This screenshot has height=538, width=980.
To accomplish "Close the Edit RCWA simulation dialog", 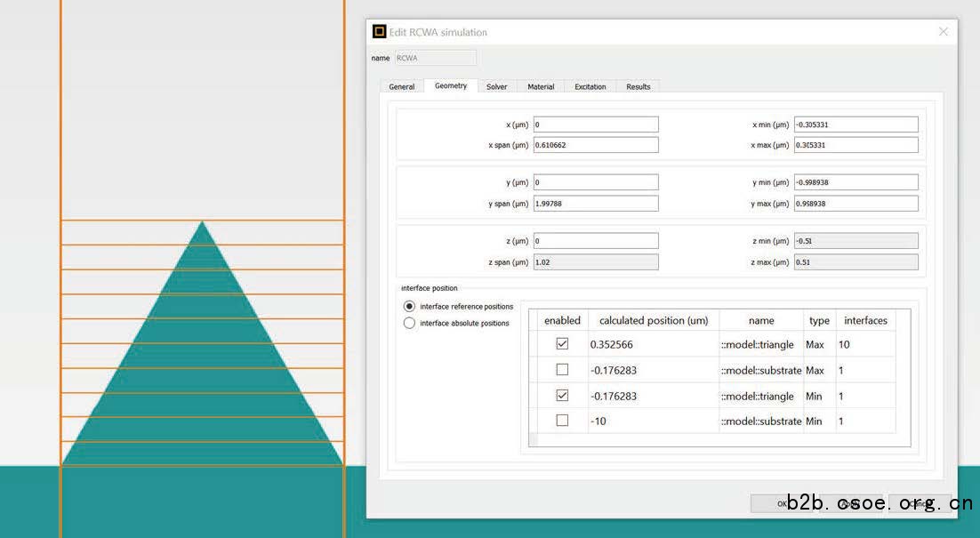I will click(943, 32).
